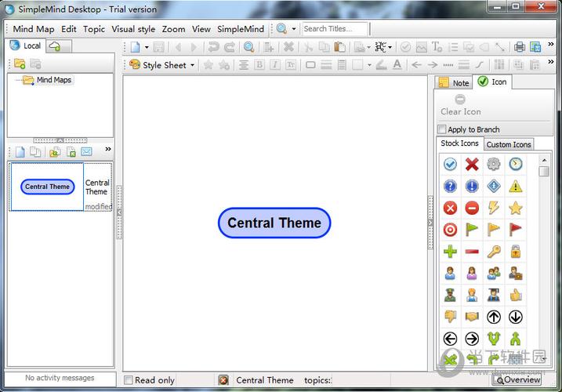Choose the handshake stock icon
Viewport: 562px width, 392px height.
click(472, 317)
